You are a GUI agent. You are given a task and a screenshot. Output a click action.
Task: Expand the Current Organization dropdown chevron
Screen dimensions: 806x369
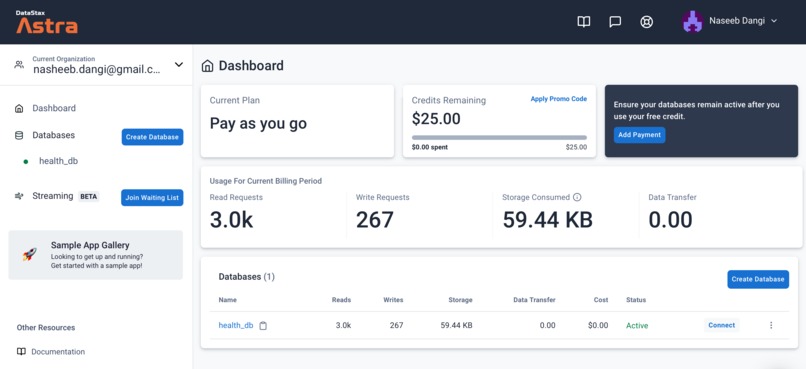pos(179,65)
